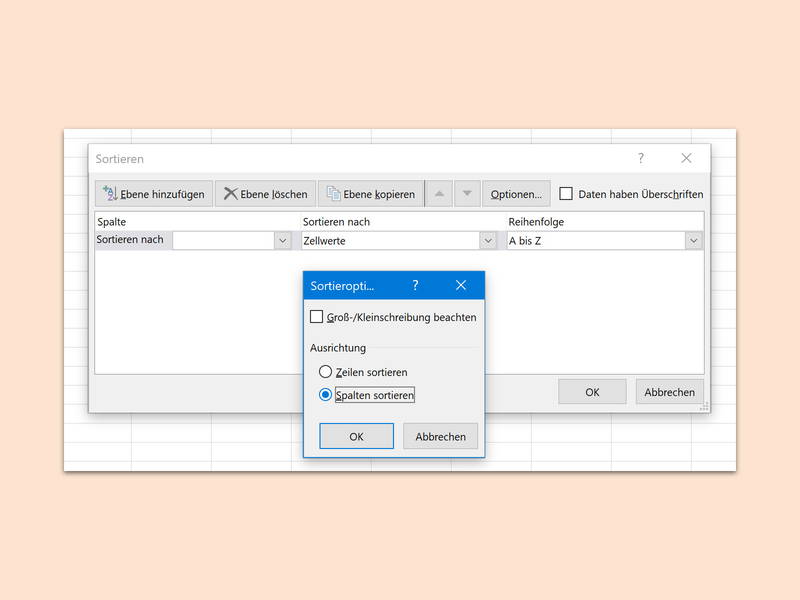Move sort level down with the arrow
Screen dimensions: 800x600
[467, 194]
